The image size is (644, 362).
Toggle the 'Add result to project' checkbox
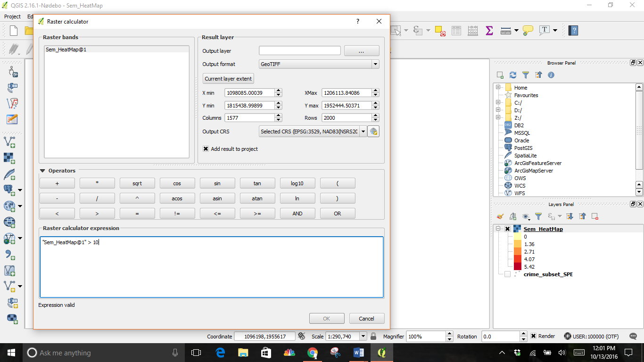pyautogui.click(x=206, y=149)
